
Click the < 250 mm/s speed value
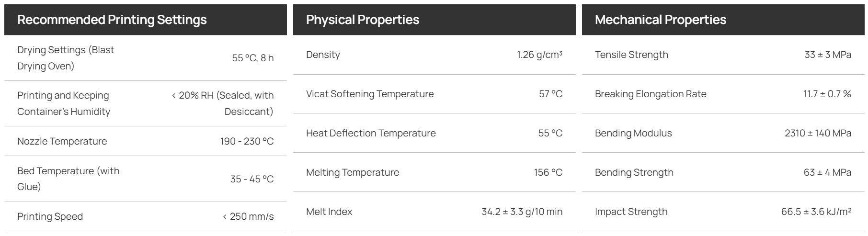point(248,216)
